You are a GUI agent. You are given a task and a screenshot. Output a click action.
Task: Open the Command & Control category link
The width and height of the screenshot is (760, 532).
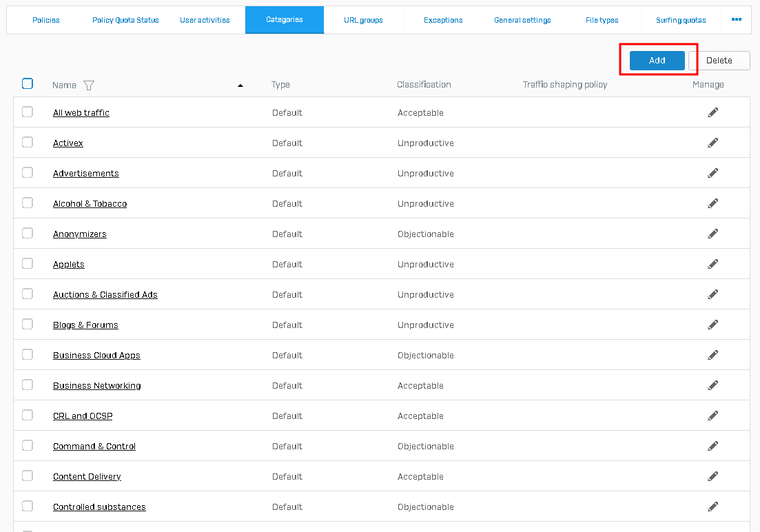[x=94, y=446]
